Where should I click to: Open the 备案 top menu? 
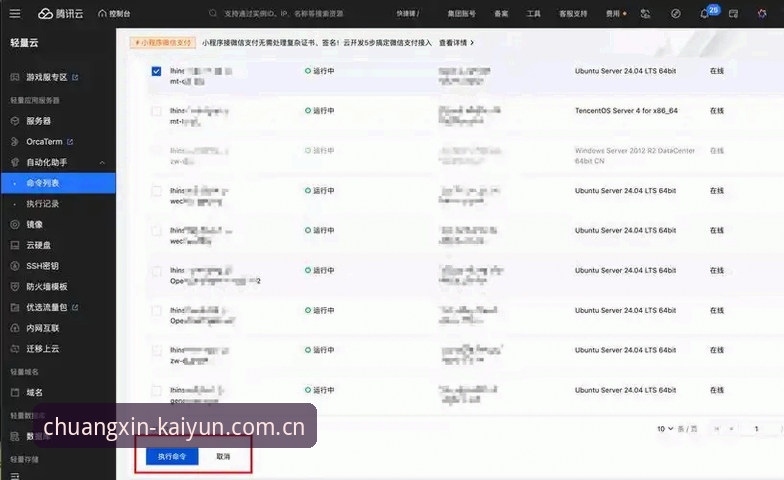pos(501,14)
